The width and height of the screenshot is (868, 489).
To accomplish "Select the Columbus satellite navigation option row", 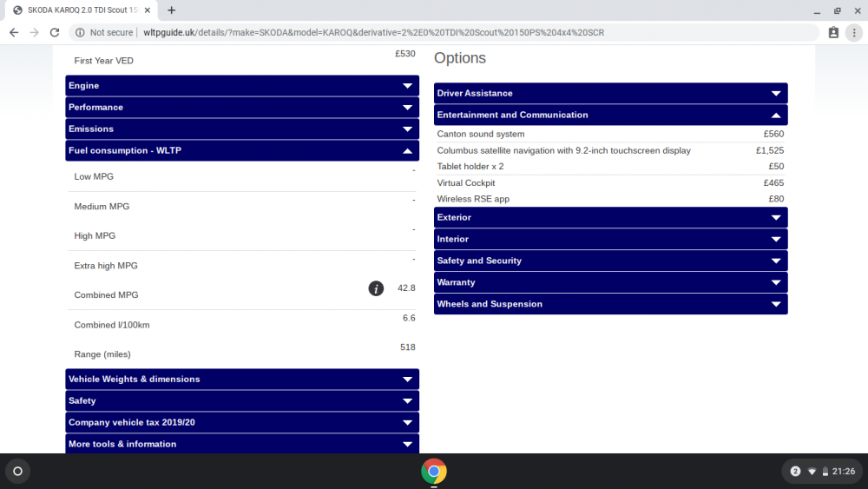I will coord(610,150).
